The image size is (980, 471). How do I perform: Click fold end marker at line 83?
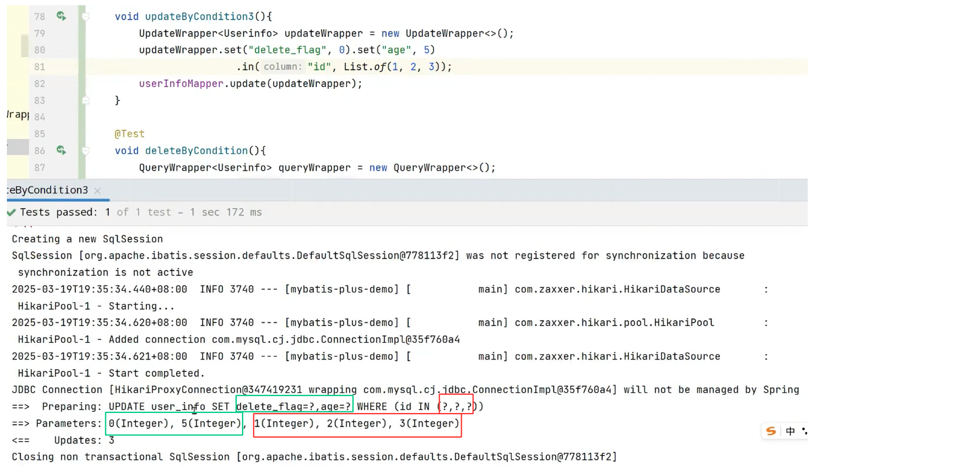coord(86,100)
